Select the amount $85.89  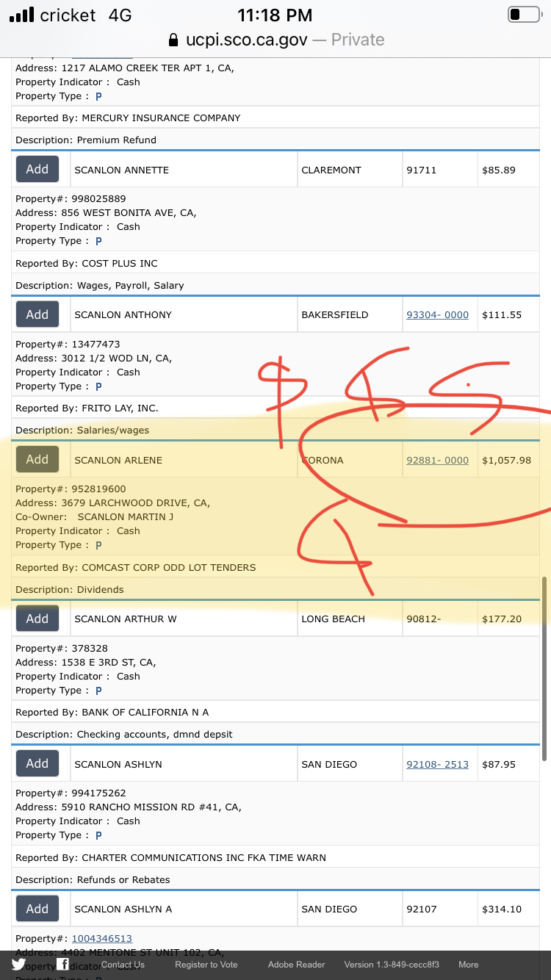(x=499, y=170)
